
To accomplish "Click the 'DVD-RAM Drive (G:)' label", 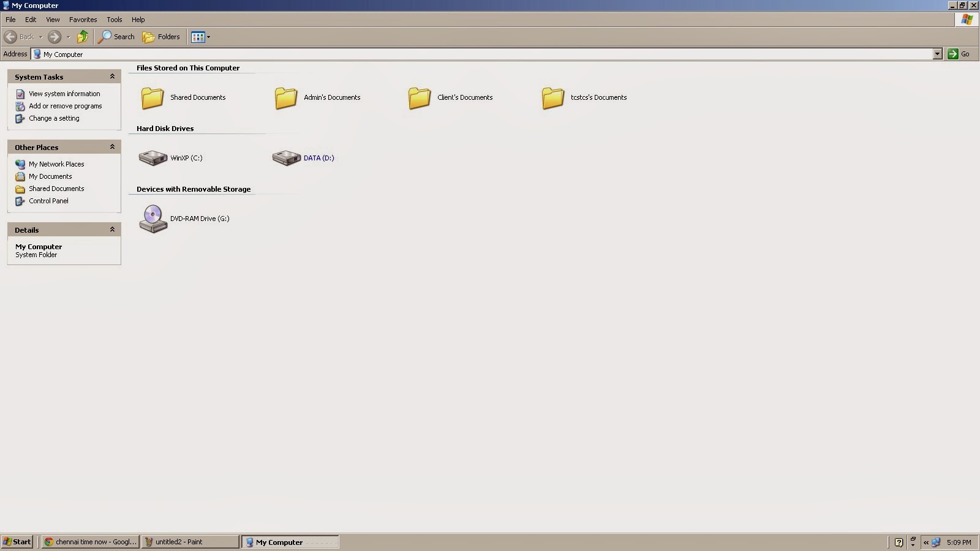I will [x=200, y=219].
